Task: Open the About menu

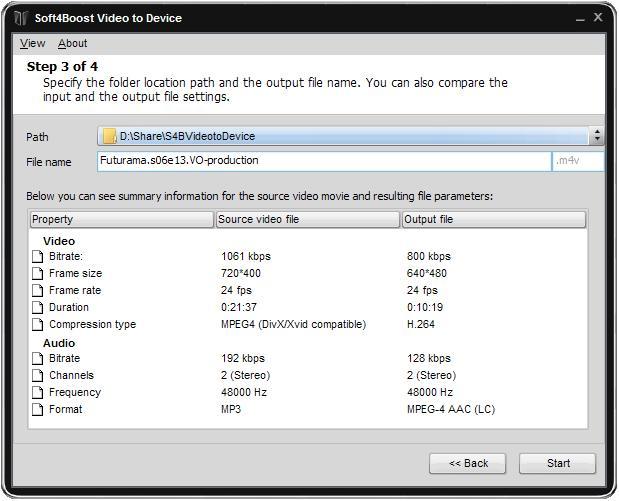Action: pyautogui.click(x=73, y=43)
